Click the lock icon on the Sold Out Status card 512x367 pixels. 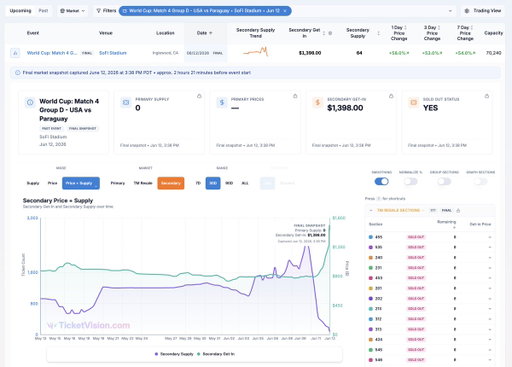click(x=487, y=96)
